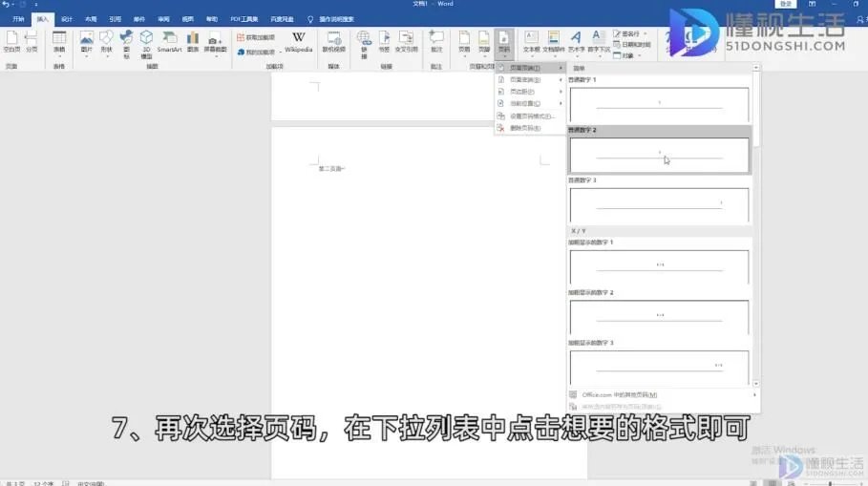Insert a blank page (空白页)
The width and height of the screenshot is (868, 486).
coord(11,42)
